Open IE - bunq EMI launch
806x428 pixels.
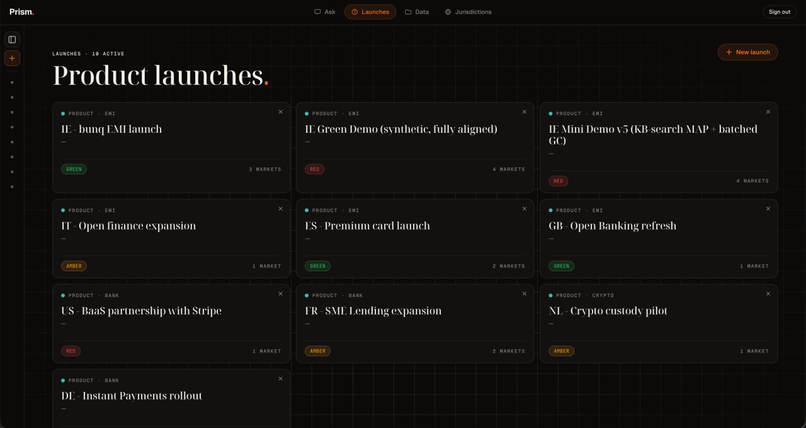(112, 129)
